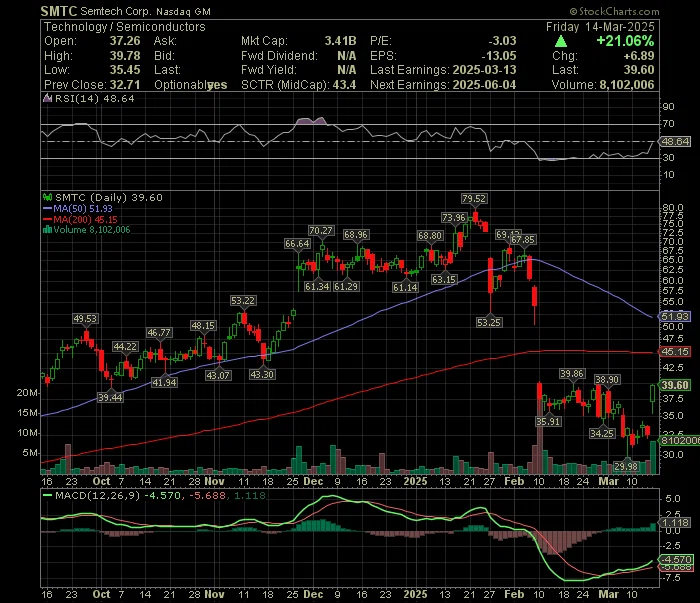
Task: Click the P/E value -3.03
Action: (x=502, y=41)
